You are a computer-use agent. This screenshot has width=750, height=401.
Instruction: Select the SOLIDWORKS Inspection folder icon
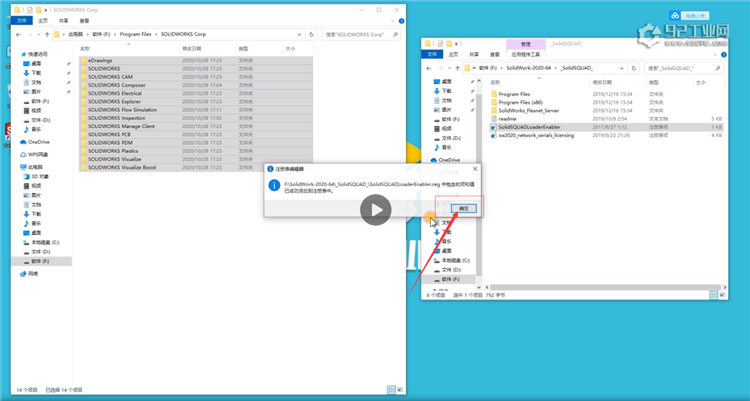coord(83,118)
